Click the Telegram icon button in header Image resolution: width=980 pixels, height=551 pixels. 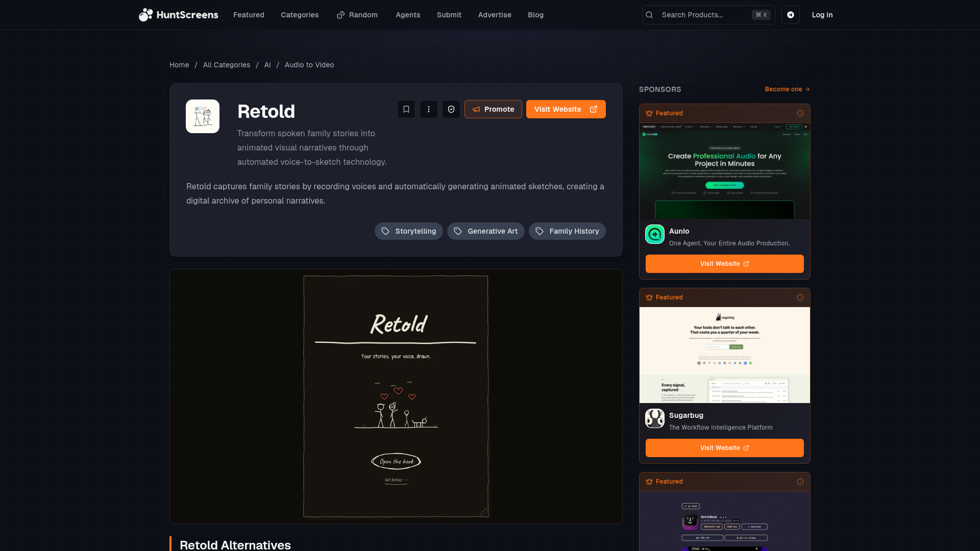(791, 15)
